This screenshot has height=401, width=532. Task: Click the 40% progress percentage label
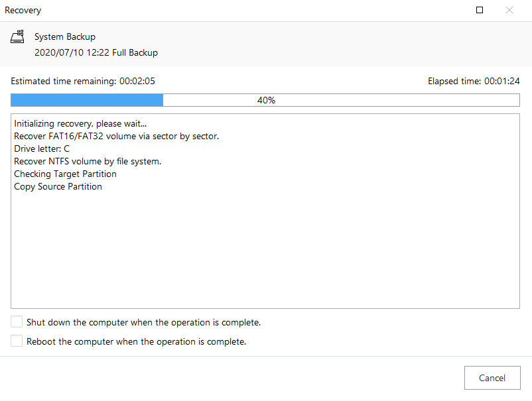(x=266, y=100)
